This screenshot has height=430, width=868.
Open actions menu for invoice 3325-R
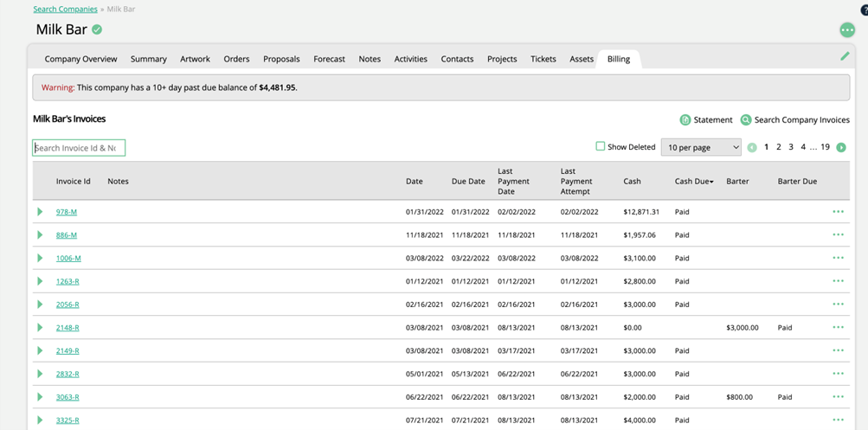838,420
